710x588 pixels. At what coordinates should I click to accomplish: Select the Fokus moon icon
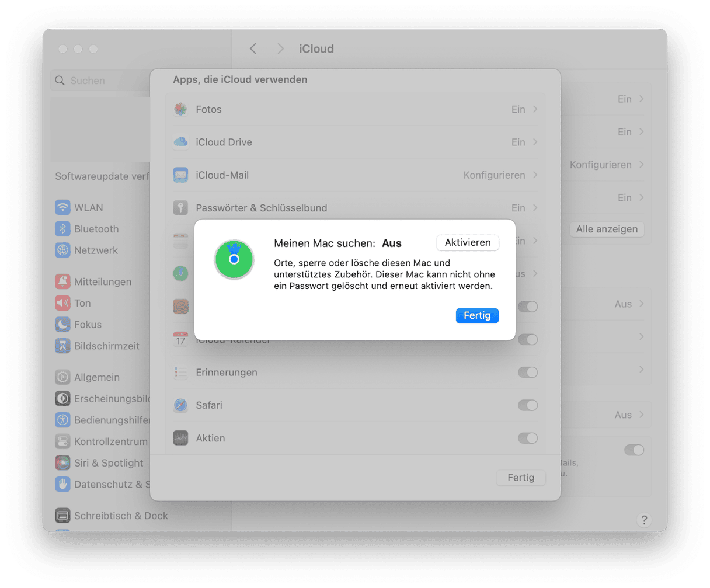pos(62,325)
